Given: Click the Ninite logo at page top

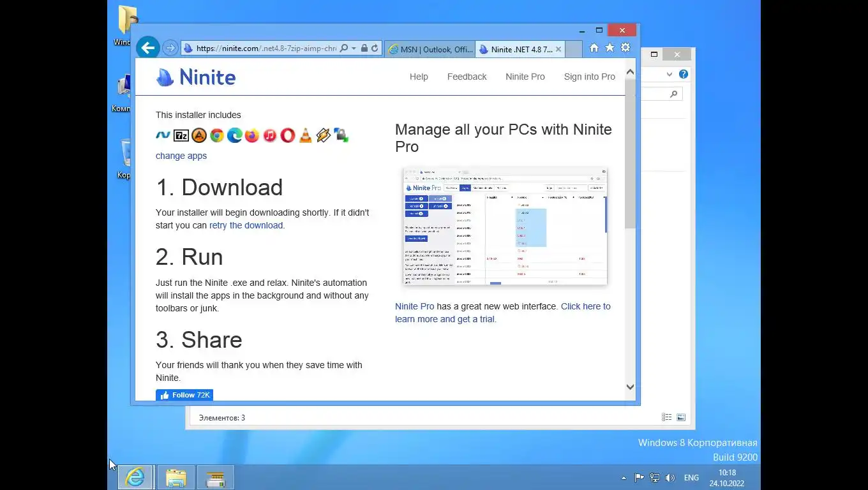Looking at the screenshot, I should click(196, 77).
